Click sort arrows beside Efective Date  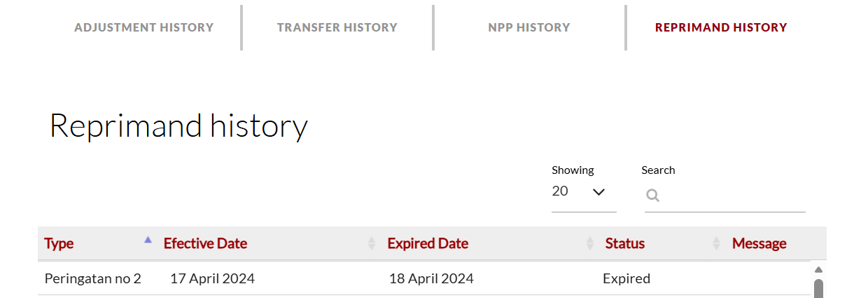pos(372,243)
